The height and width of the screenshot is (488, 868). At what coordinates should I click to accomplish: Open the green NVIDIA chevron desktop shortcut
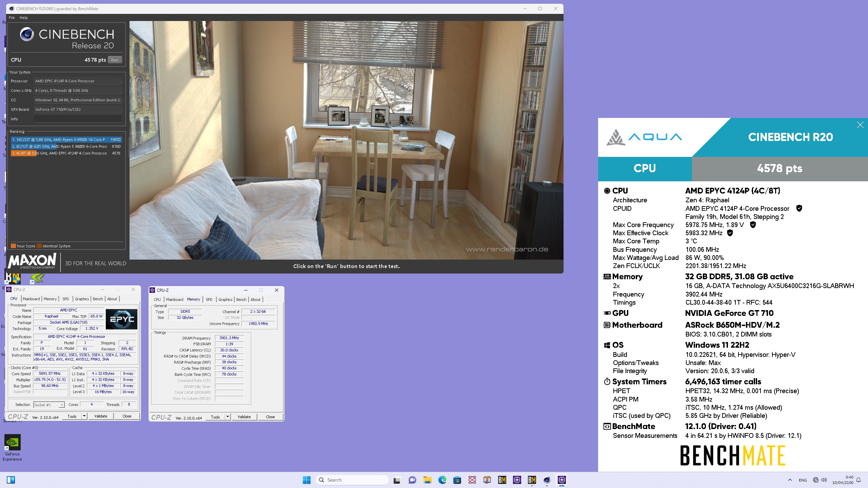pyautogui.click(x=37, y=278)
